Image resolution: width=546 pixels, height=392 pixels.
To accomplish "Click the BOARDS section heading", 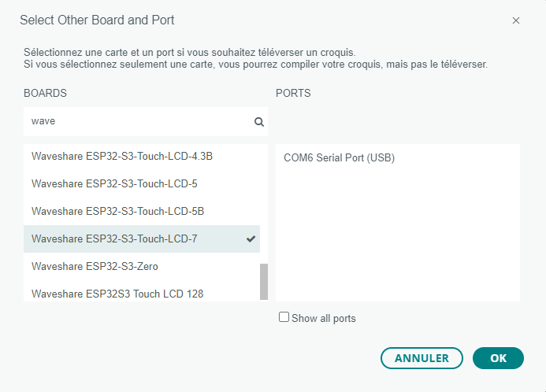I will tap(45, 93).
